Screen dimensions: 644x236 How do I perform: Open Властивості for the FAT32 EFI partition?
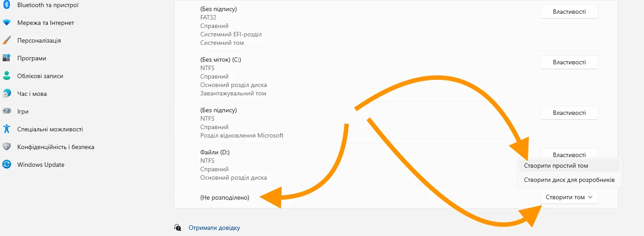(x=569, y=12)
